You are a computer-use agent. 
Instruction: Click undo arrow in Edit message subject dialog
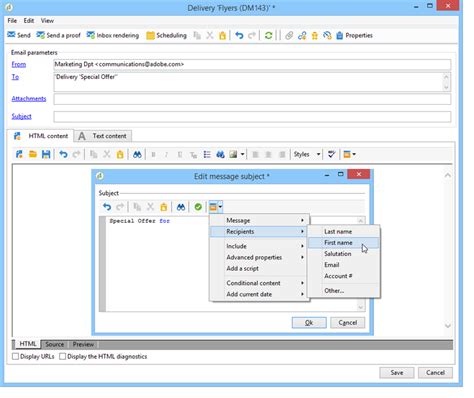coord(107,207)
